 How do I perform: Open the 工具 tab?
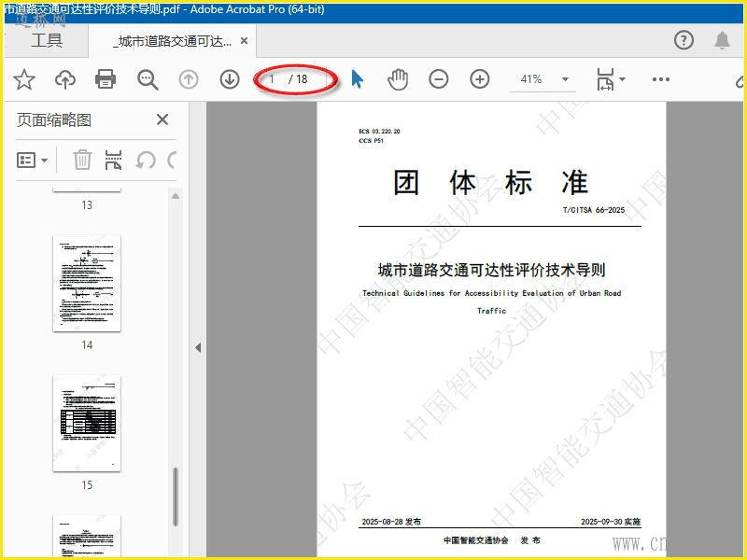(x=47, y=40)
